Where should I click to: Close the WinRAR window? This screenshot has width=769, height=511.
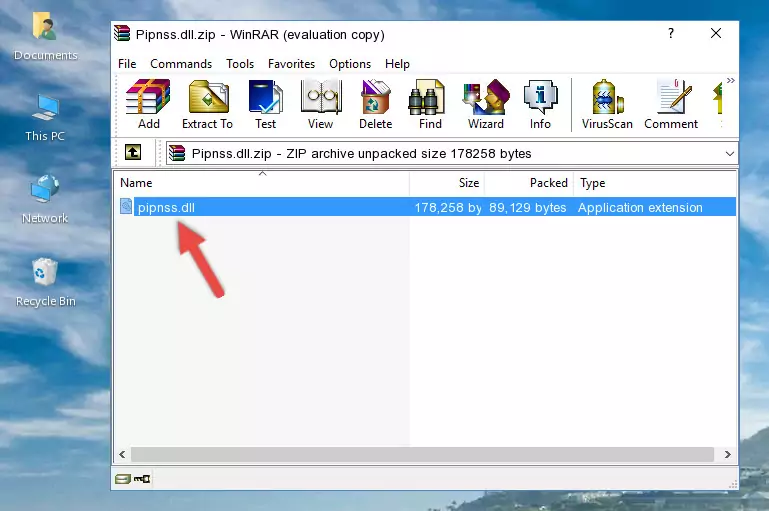coord(716,33)
